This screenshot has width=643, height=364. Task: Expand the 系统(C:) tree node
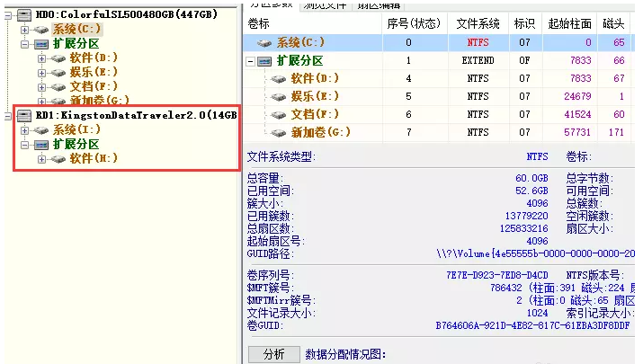(x=24, y=30)
